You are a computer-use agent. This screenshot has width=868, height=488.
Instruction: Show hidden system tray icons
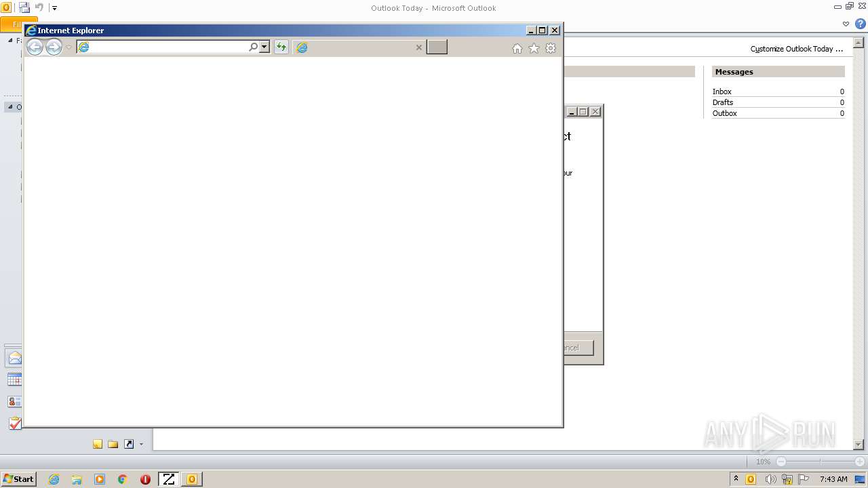(736, 479)
